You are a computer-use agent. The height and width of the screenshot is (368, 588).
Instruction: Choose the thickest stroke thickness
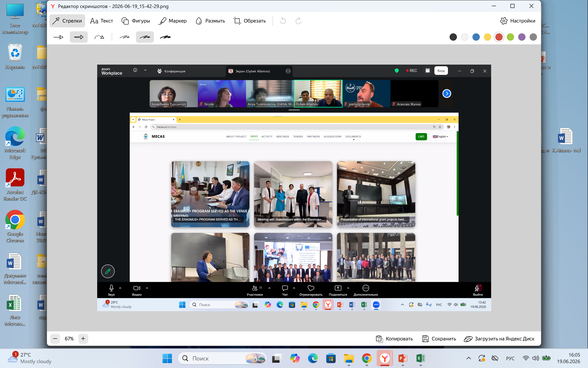pyautogui.click(x=165, y=37)
